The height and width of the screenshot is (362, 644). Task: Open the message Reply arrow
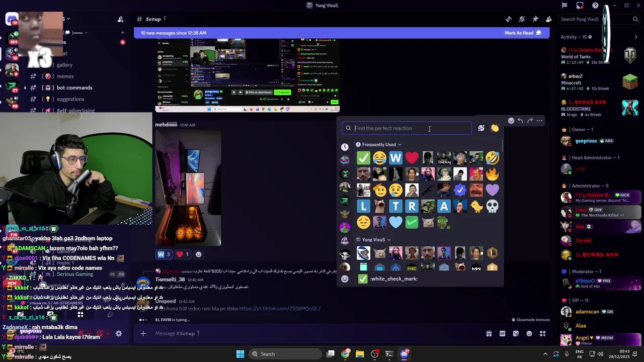pyautogui.click(x=520, y=121)
